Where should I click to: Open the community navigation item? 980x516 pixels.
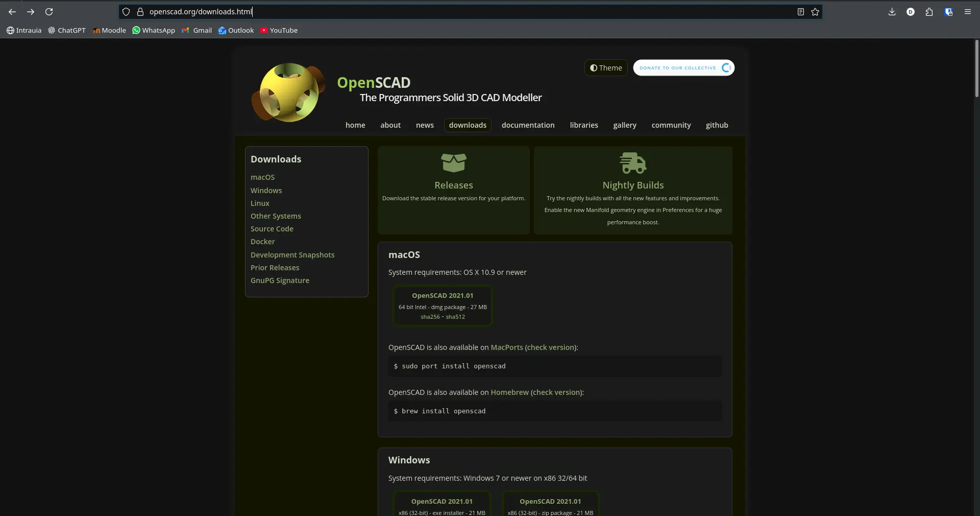(x=671, y=125)
